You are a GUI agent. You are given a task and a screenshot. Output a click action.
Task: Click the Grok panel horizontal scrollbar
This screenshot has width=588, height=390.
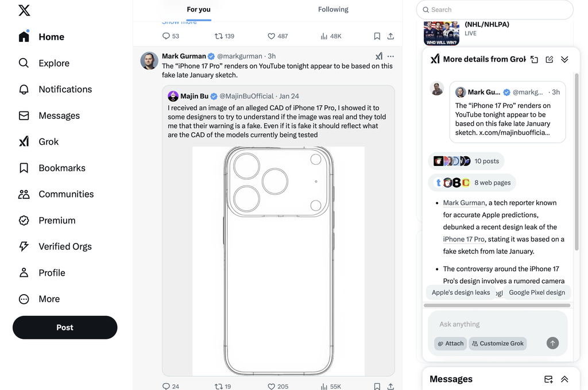click(497, 306)
